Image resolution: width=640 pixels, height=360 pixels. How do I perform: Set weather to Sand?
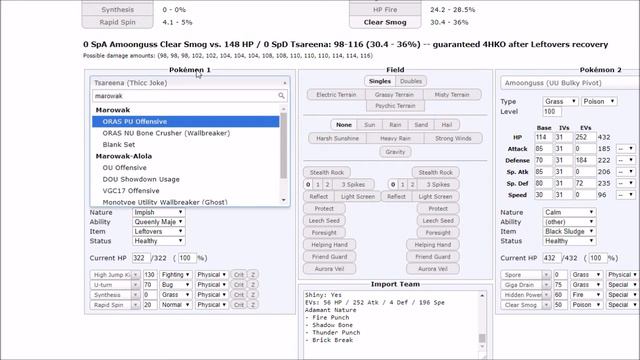tap(421, 125)
